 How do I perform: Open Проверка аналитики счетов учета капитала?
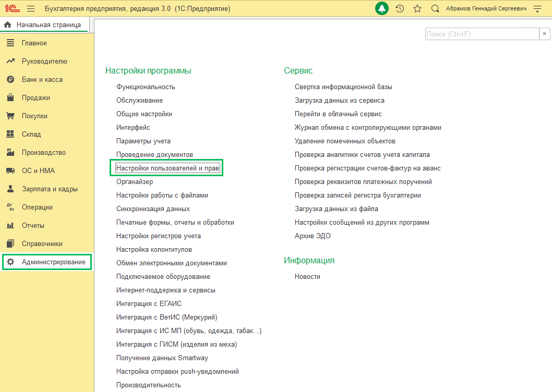[x=362, y=154]
